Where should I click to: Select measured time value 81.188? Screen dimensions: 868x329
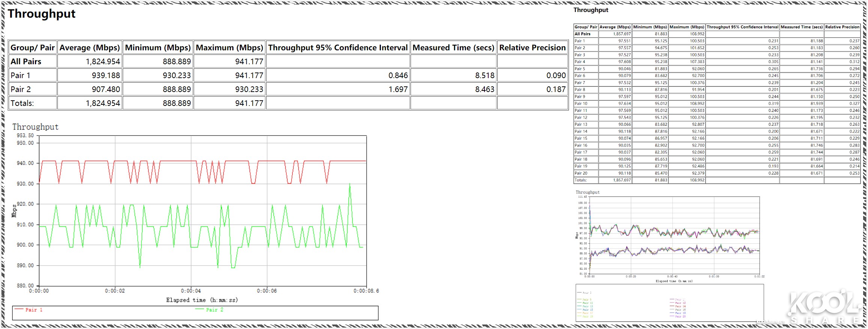(x=817, y=41)
